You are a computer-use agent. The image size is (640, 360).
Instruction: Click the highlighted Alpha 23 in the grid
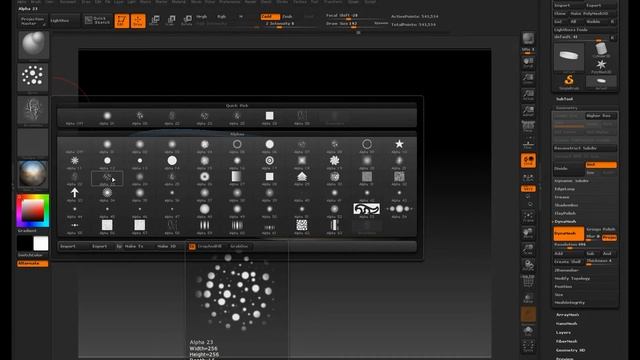click(107, 178)
